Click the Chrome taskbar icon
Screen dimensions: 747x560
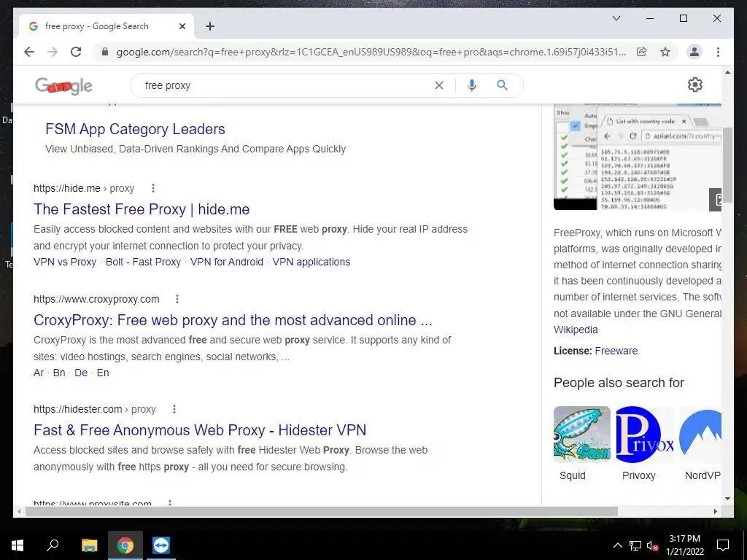pos(125,545)
